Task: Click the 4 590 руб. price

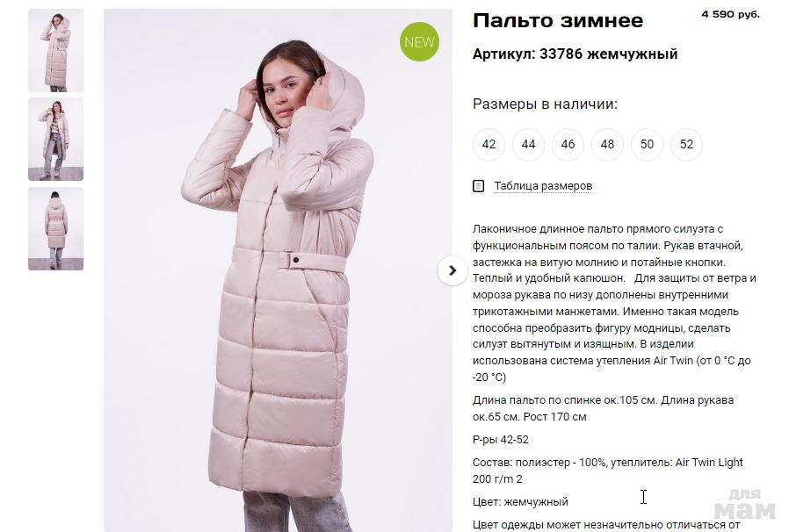Action: (730, 15)
